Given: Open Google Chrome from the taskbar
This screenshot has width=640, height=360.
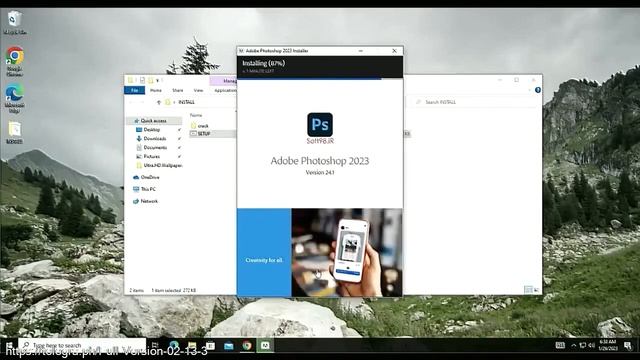Looking at the screenshot, I should [x=247, y=345].
